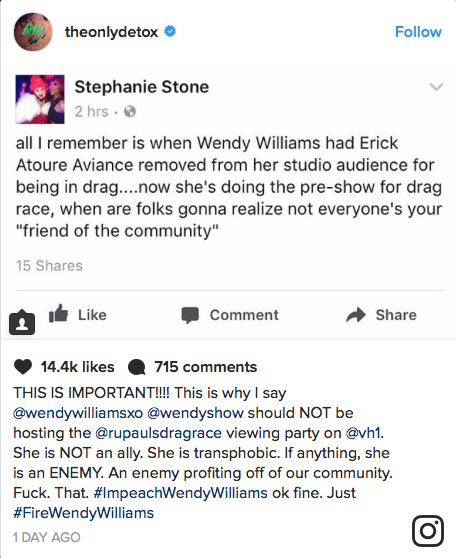Viewport: 456px width, 558px height.
Task: Open the @rupaulsdragrace mention
Action: pyautogui.click(x=158, y=433)
